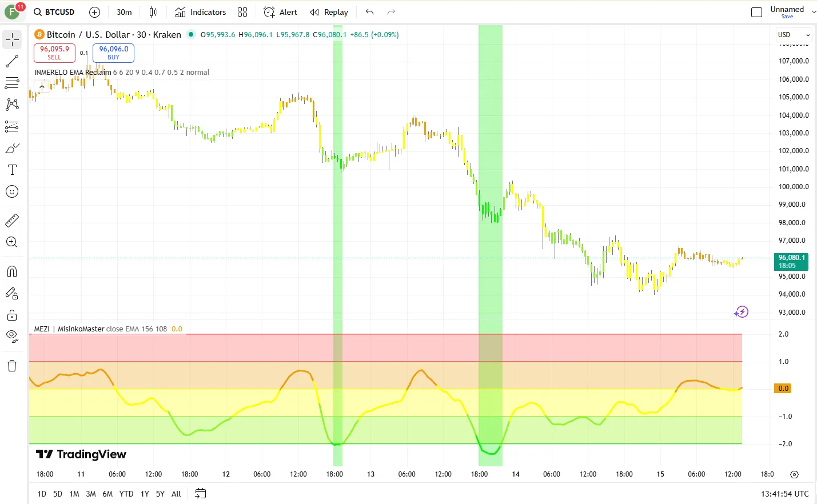817x504 pixels.
Task: Create a price Alert
Action: [280, 12]
